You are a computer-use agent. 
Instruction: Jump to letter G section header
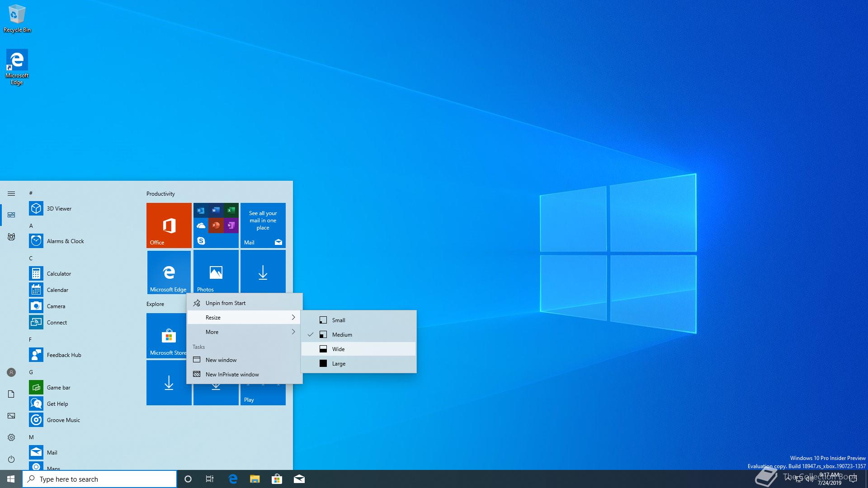coord(31,372)
